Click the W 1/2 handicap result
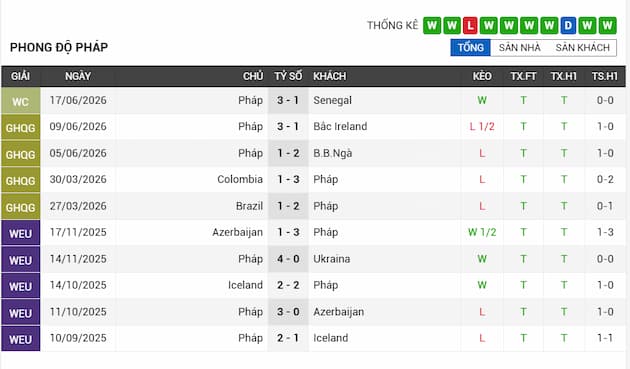Image resolution: width=630 pixels, height=369 pixels. [482, 232]
